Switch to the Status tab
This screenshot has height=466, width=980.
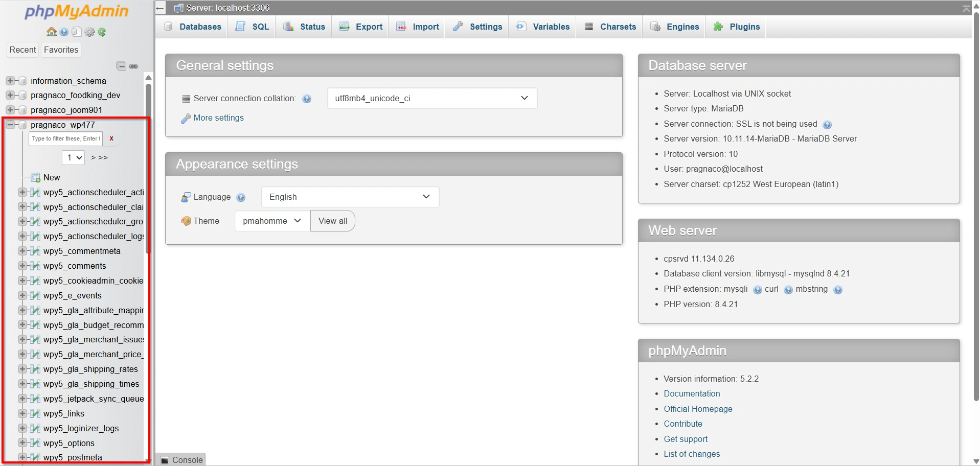[305, 27]
